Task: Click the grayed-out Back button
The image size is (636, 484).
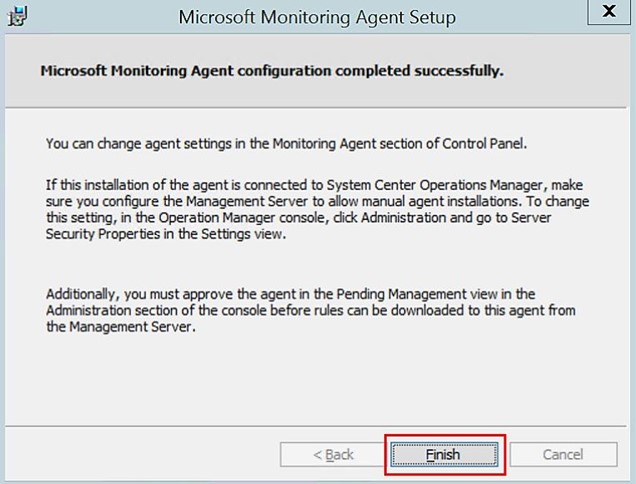Action: tap(333, 454)
